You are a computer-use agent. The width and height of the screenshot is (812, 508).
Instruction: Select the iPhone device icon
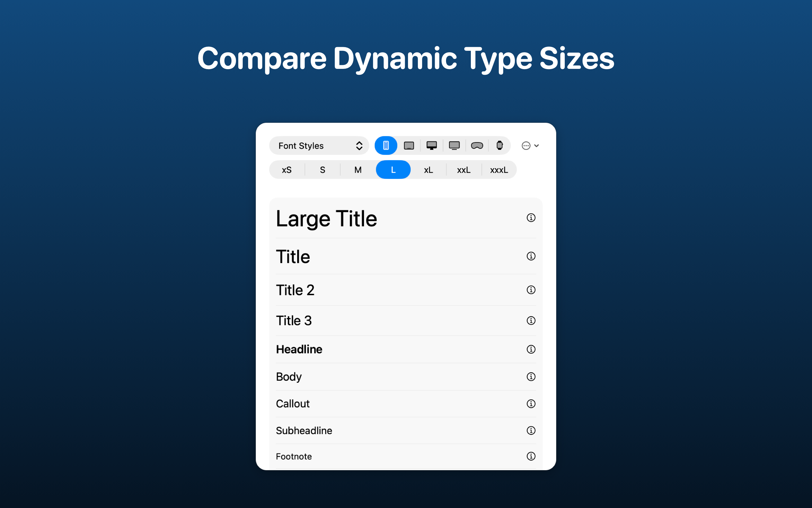click(386, 145)
